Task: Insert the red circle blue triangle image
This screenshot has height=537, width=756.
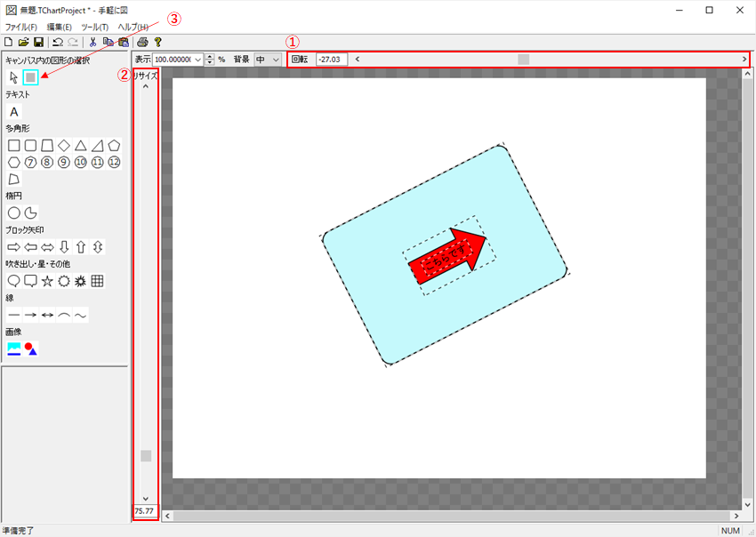Action: pyautogui.click(x=30, y=349)
